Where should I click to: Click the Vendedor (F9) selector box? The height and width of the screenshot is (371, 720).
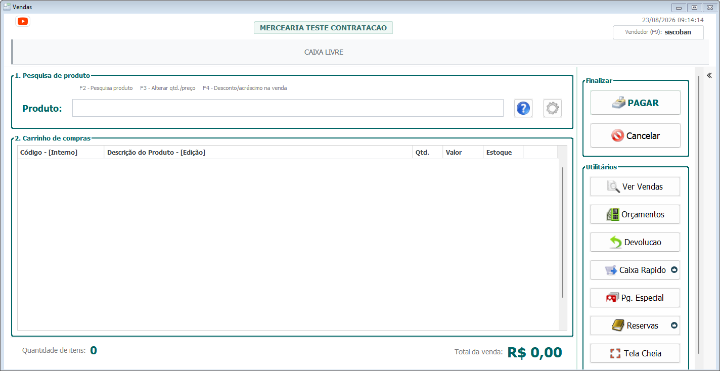point(658,33)
